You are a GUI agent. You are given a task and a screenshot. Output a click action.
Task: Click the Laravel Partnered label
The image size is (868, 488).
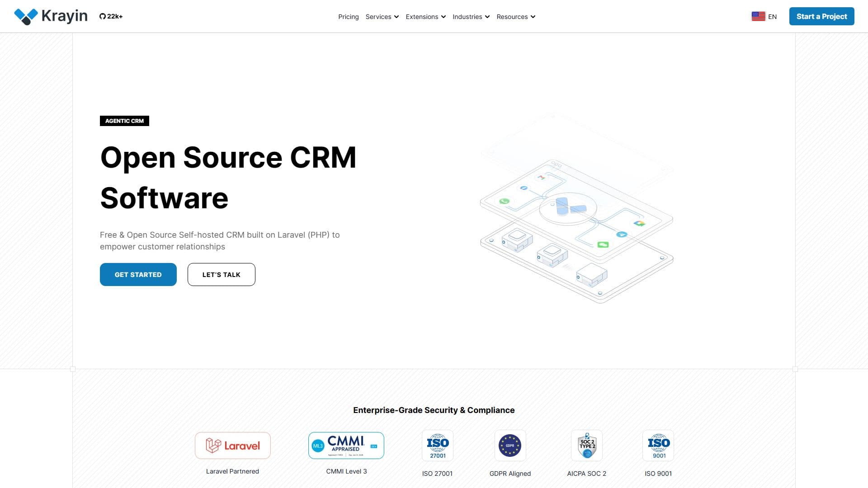pos(232,471)
